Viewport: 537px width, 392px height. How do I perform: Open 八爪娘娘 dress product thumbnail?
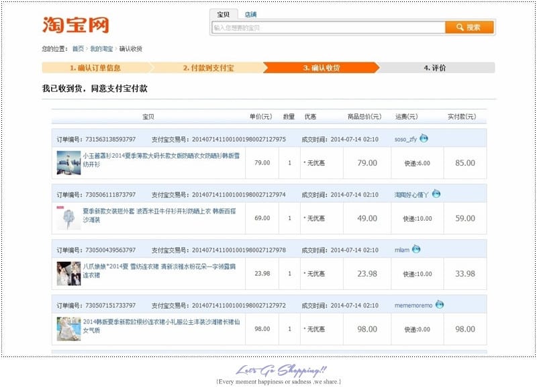69,274
